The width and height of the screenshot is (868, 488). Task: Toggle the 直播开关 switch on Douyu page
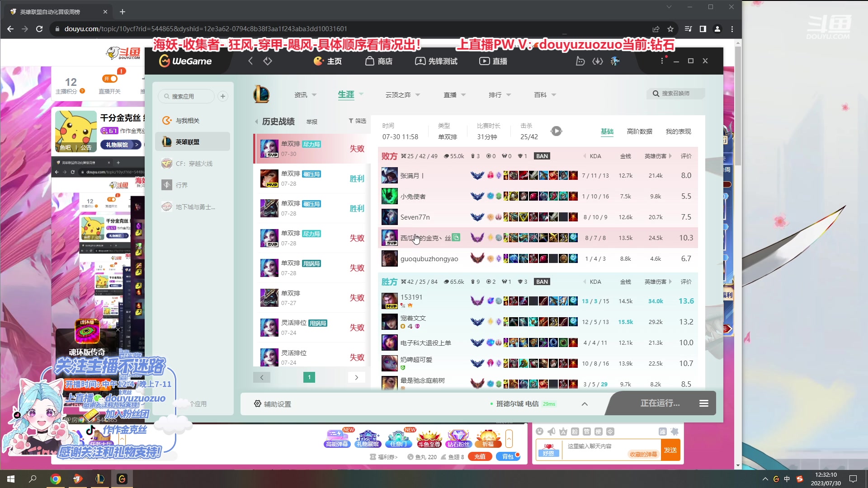click(110, 79)
